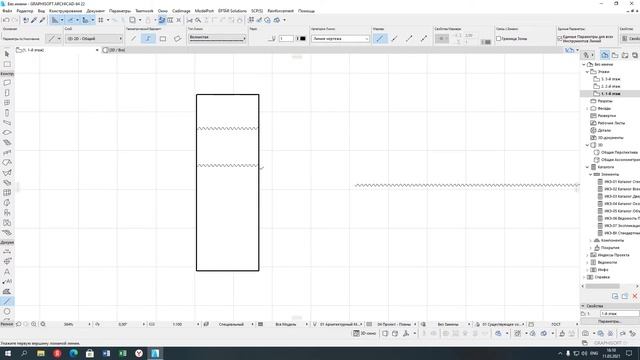Toggle uniform settings for all line tools checkbox
This screenshot has width=640, height=360.
(x=560, y=38)
